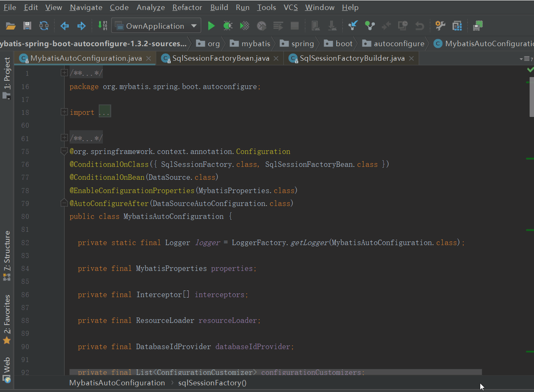Open the hidden tabs list dropdown
This screenshot has width=534, height=392.
[x=527, y=59]
